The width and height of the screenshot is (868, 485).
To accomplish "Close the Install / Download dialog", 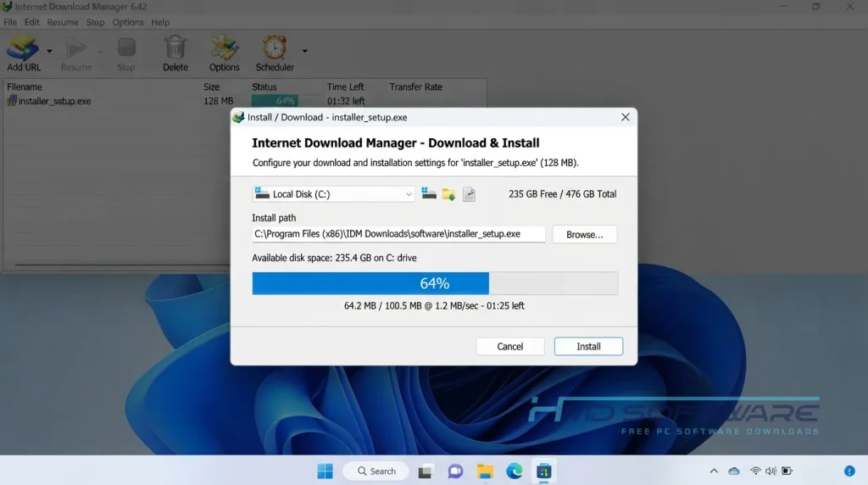I will [x=625, y=117].
